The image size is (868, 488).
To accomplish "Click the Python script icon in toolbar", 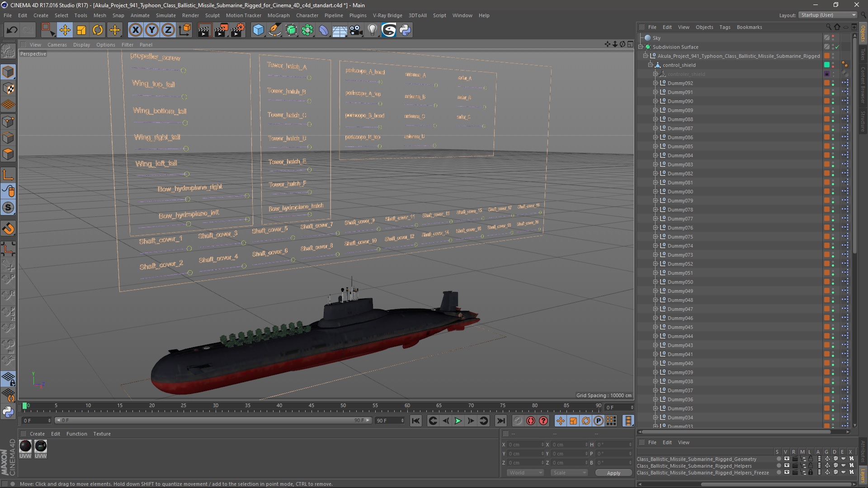I will [405, 30].
